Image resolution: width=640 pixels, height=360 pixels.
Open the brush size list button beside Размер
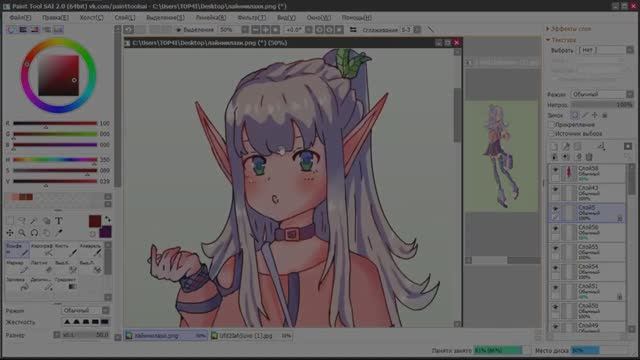click(x=57, y=335)
